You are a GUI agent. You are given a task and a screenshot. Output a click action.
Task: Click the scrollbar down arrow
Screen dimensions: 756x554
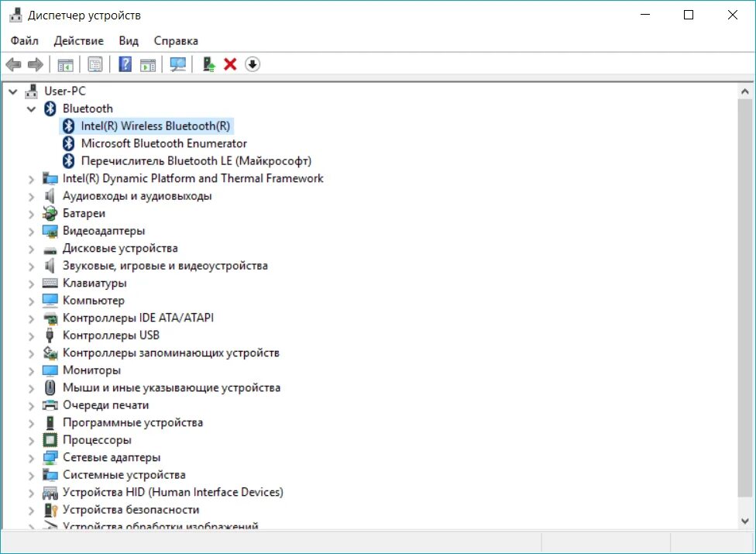745,521
